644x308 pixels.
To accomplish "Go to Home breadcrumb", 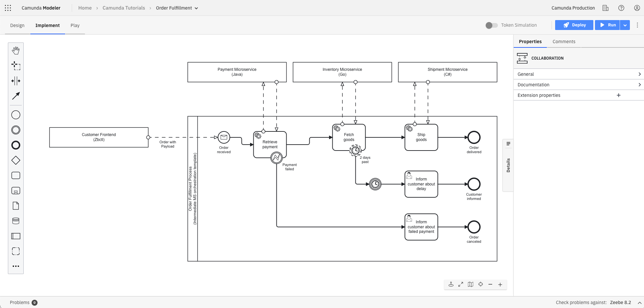I will [x=85, y=8].
